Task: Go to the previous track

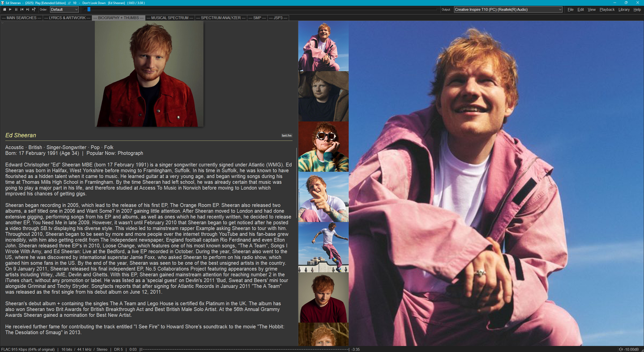Action: pyautogui.click(x=22, y=10)
